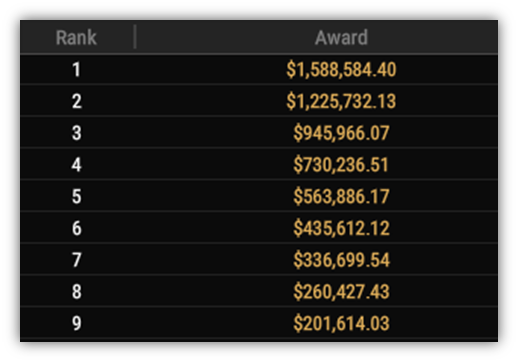Select the rank 4 row number
The height and width of the screenshot is (362, 518).
pyautogui.click(x=77, y=165)
